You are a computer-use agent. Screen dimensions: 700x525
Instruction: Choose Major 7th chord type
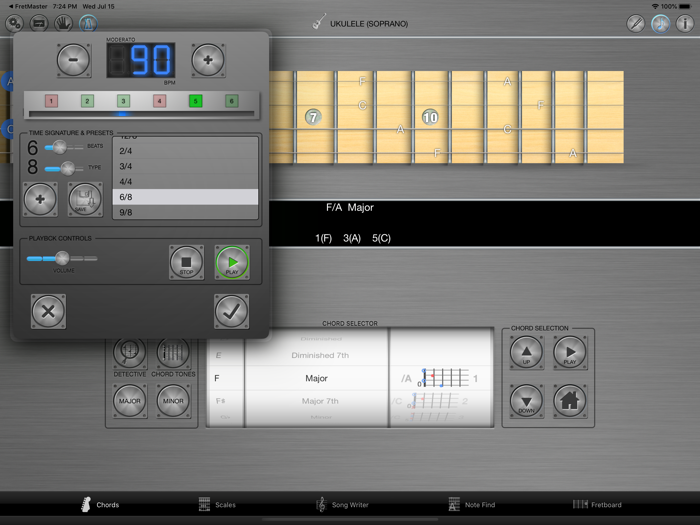tap(320, 401)
